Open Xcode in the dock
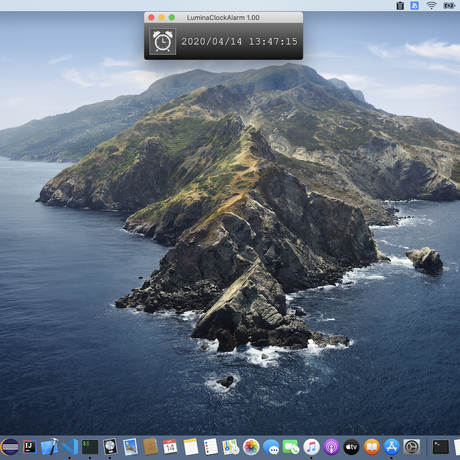 tap(50, 447)
